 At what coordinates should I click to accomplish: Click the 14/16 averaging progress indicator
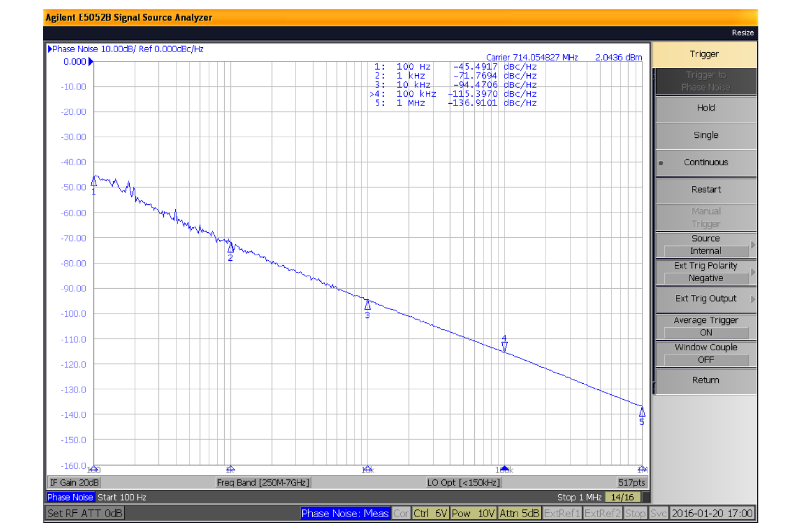pyautogui.click(x=622, y=497)
